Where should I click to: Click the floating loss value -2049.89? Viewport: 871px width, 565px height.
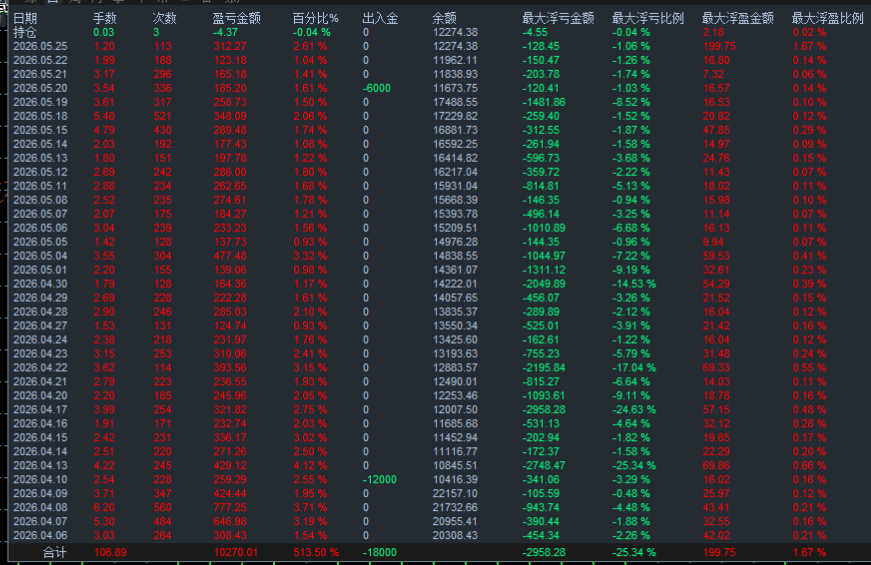(544, 284)
